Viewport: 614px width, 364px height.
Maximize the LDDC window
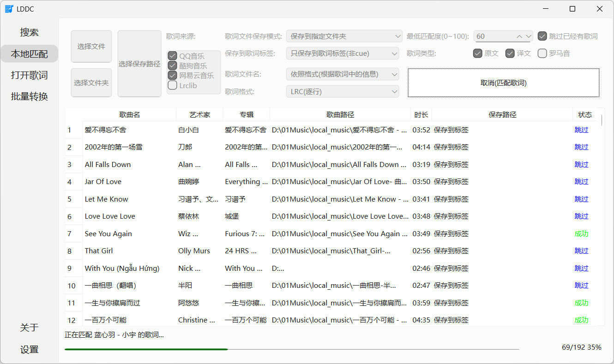(572, 9)
